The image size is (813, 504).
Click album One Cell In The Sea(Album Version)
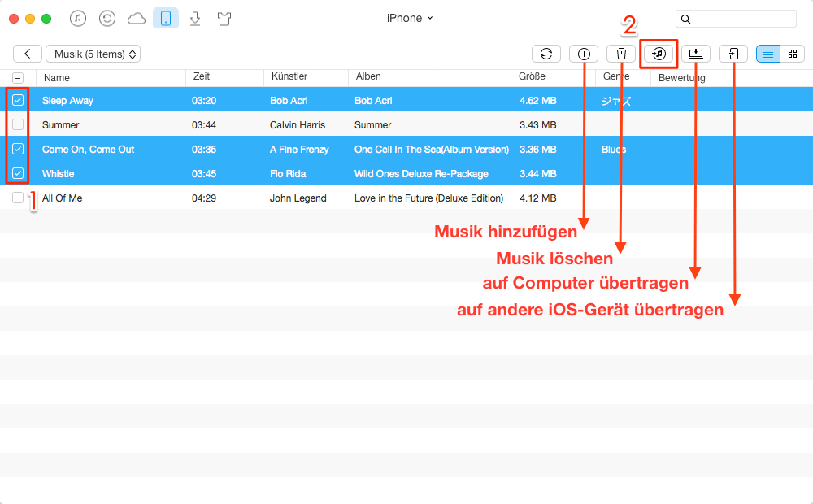pos(432,150)
